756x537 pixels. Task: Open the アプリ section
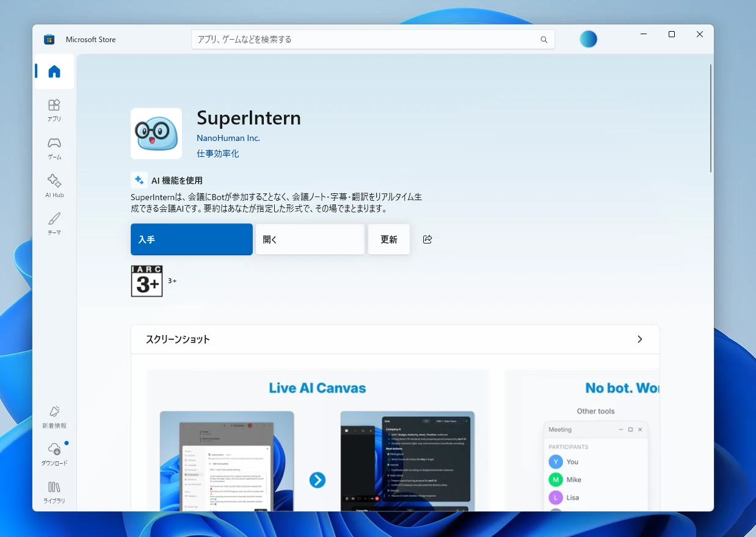pos(54,110)
